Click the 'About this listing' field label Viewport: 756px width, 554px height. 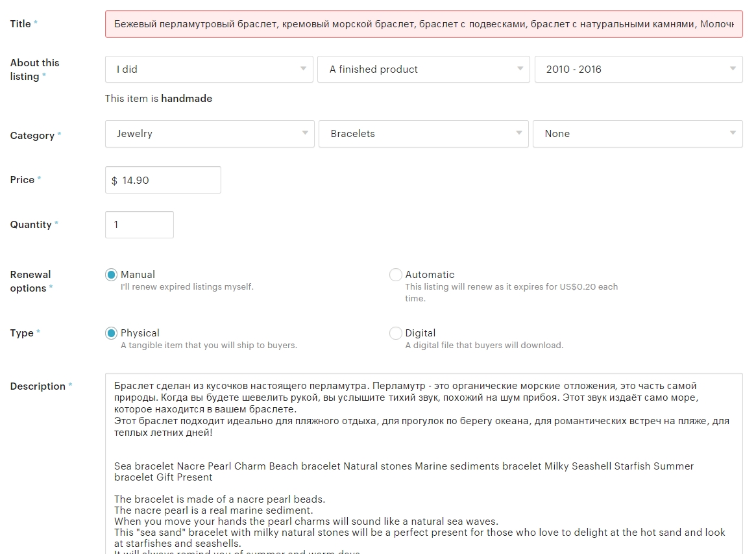tap(34, 69)
